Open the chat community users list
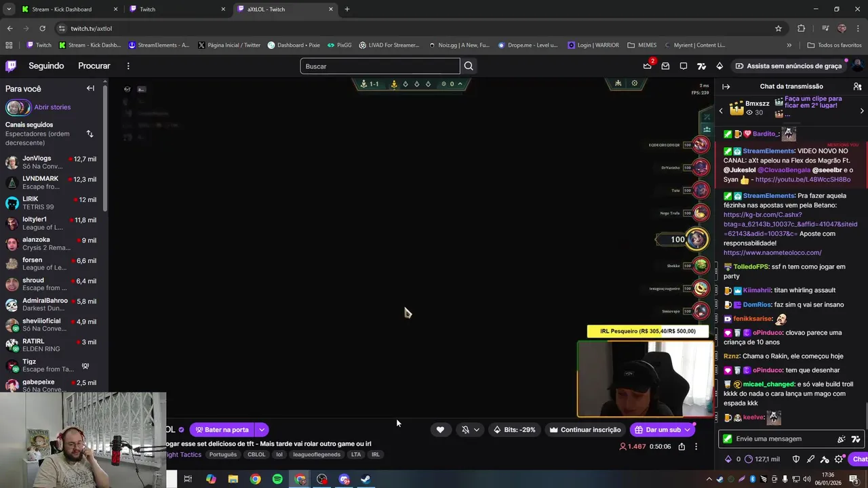The height and width of the screenshot is (488, 868). point(857,86)
